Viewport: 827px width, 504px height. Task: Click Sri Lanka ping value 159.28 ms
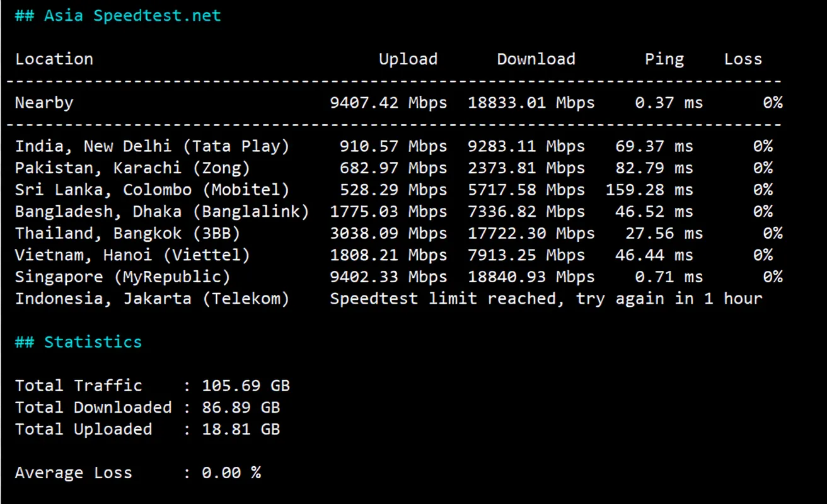click(x=649, y=190)
